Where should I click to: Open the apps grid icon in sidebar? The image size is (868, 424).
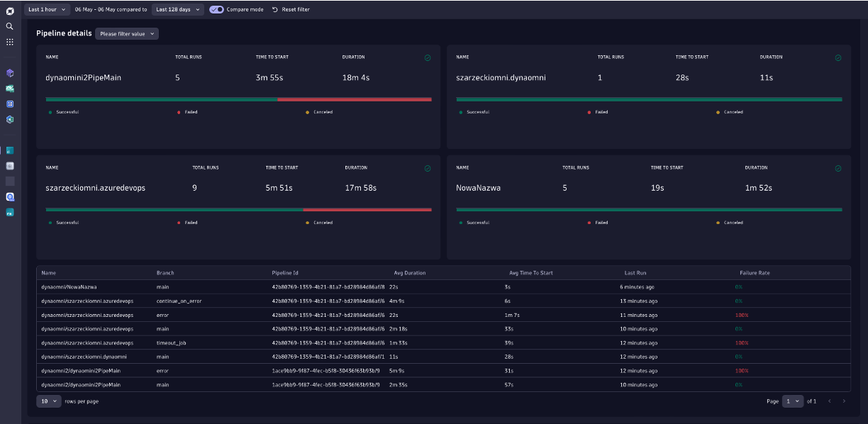coord(9,42)
